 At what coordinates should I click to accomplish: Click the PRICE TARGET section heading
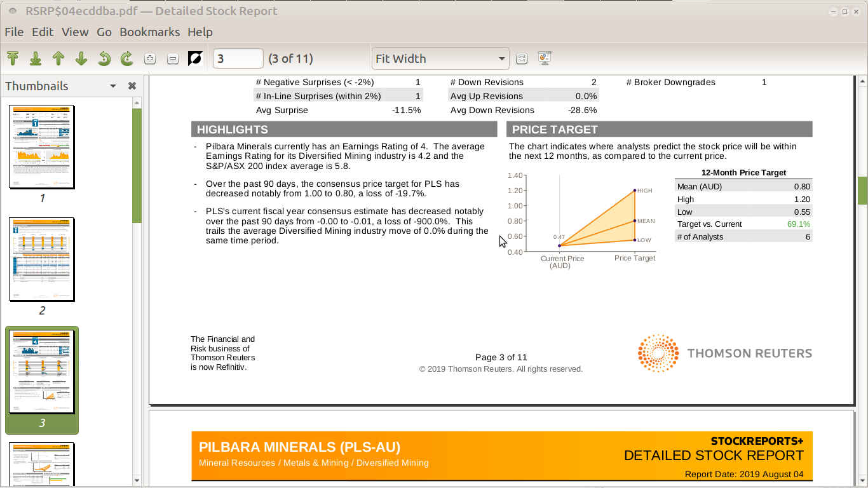pos(555,130)
